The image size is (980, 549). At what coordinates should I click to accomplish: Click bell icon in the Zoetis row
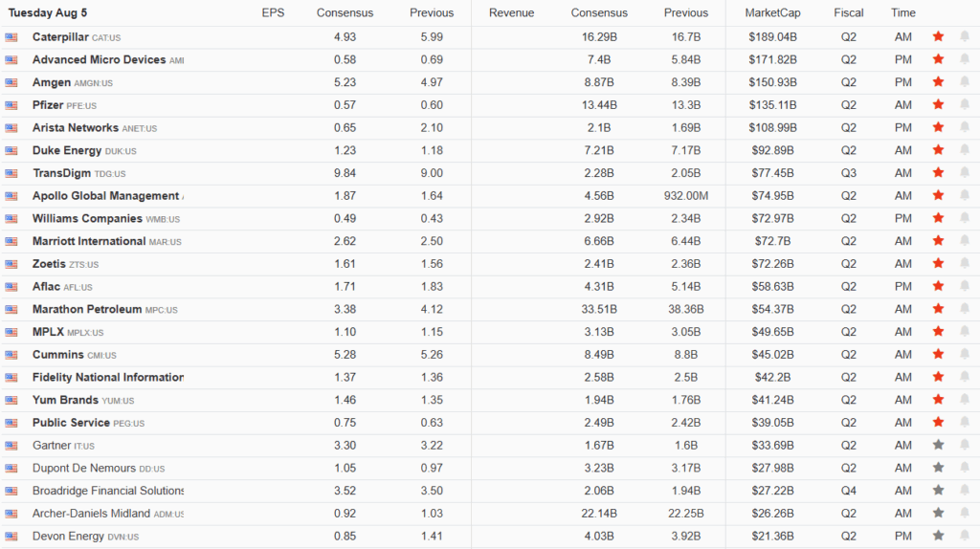click(965, 264)
